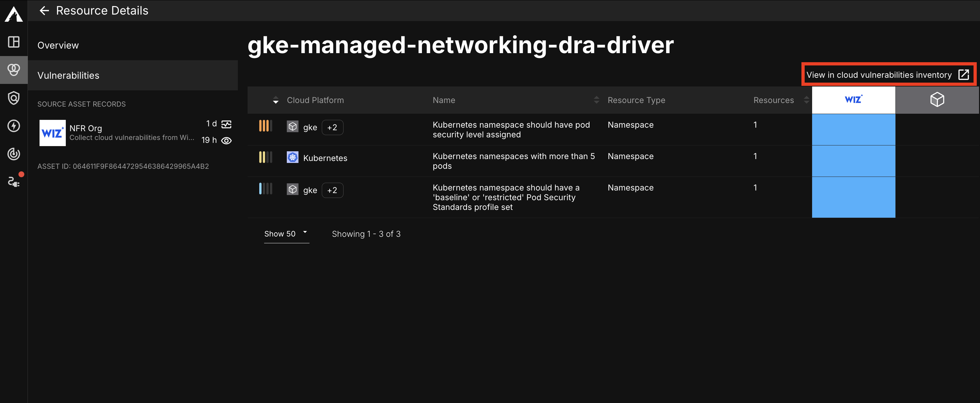Select 'Kubernetes namespaces with more than 5 pods'
Image resolution: width=980 pixels, height=403 pixels.
tap(514, 161)
